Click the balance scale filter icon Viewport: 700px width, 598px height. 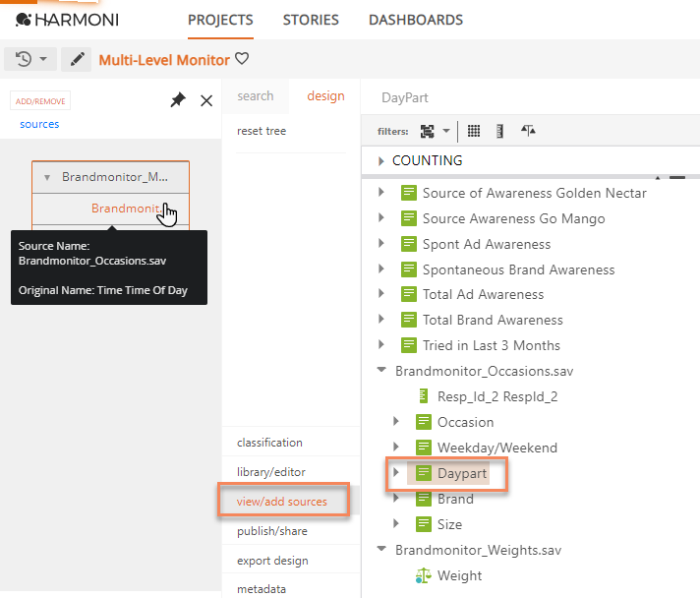tap(528, 131)
